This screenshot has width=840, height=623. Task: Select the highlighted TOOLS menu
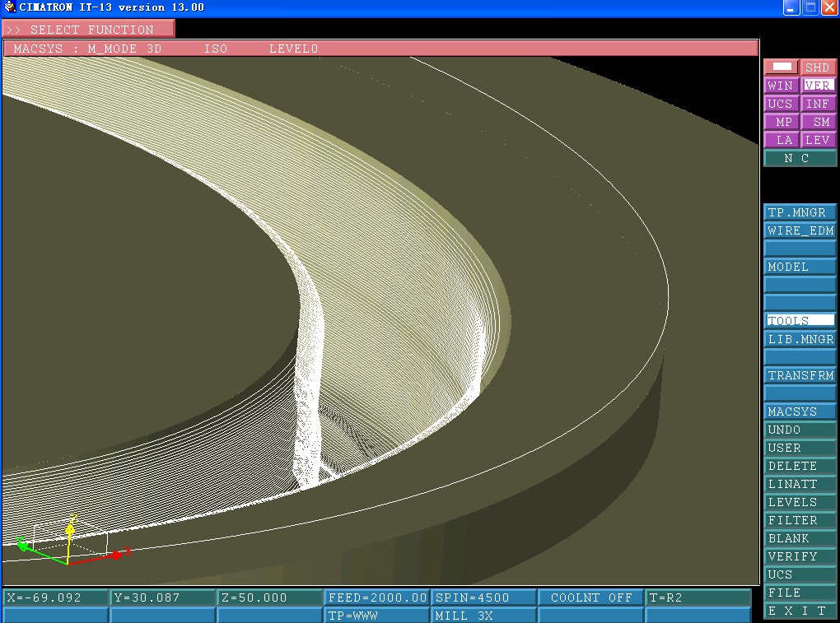pyautogui.click(x=800, y=321)
